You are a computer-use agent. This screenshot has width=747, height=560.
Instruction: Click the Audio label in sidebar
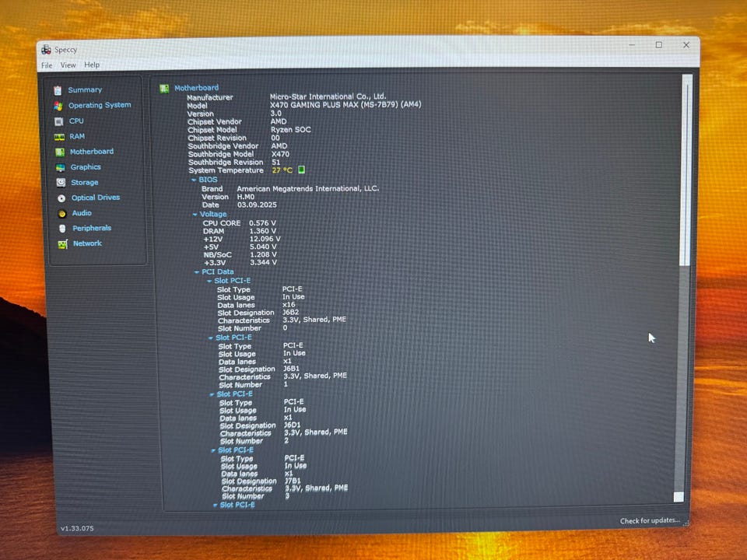[x=82, y=213]
